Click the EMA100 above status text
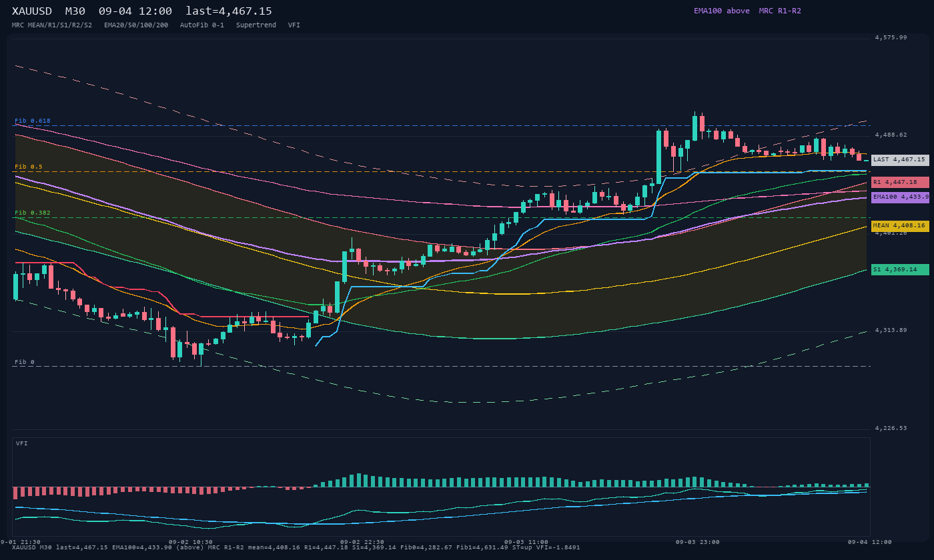 point(722,11)
